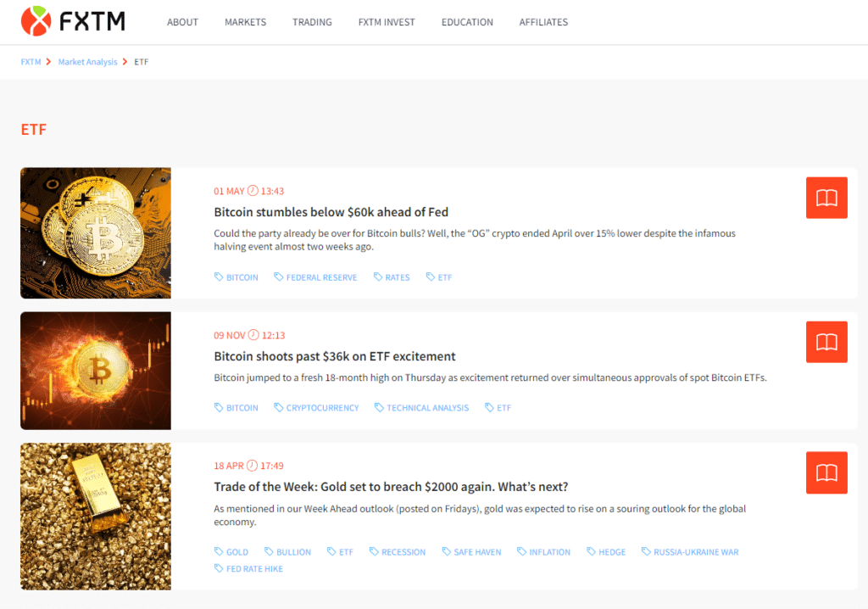Click ETF tag under the gold article
The image size is (868, 609).
coord(340,552)
